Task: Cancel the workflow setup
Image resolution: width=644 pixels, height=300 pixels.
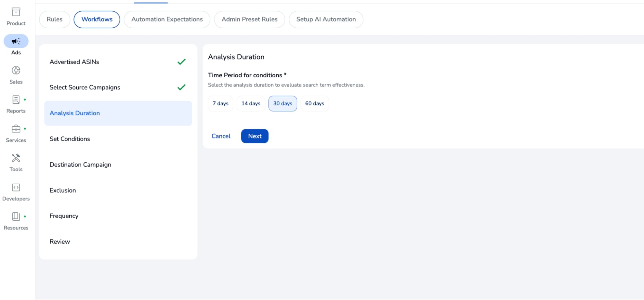Action: tap(221, 136)
